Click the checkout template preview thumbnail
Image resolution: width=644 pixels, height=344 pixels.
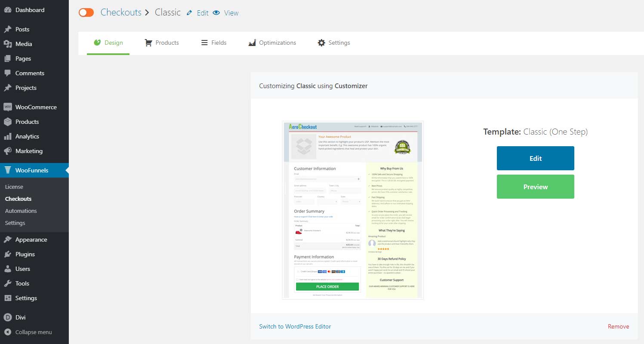tap(353, 210)
